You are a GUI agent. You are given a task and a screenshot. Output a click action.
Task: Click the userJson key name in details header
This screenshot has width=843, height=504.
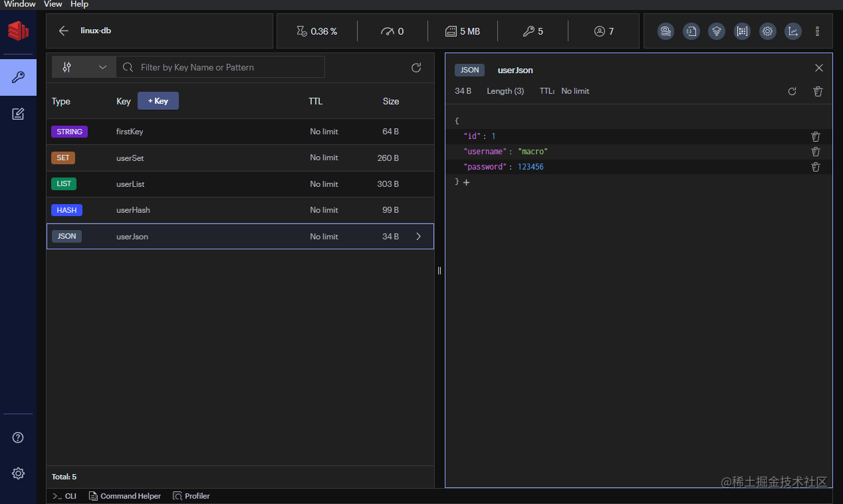515,70
